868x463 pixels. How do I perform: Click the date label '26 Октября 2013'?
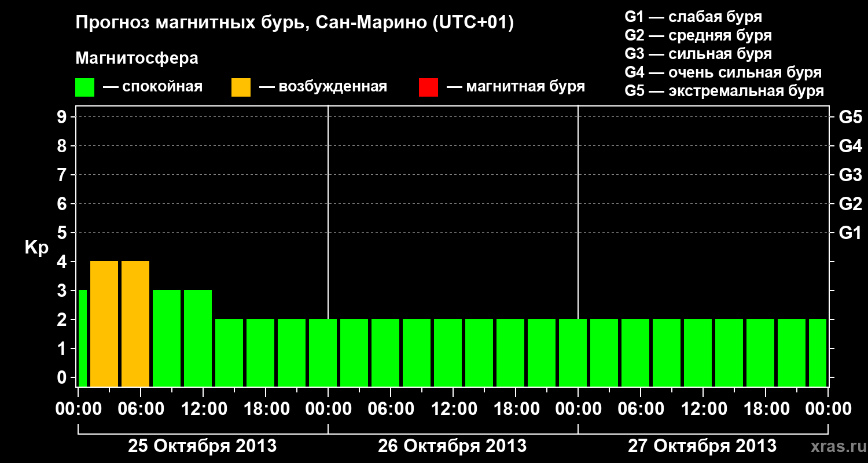(x=453, y=446)
